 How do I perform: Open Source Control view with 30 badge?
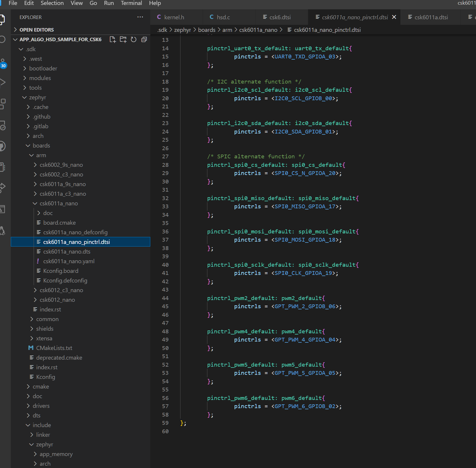click(x=3, y=63)
